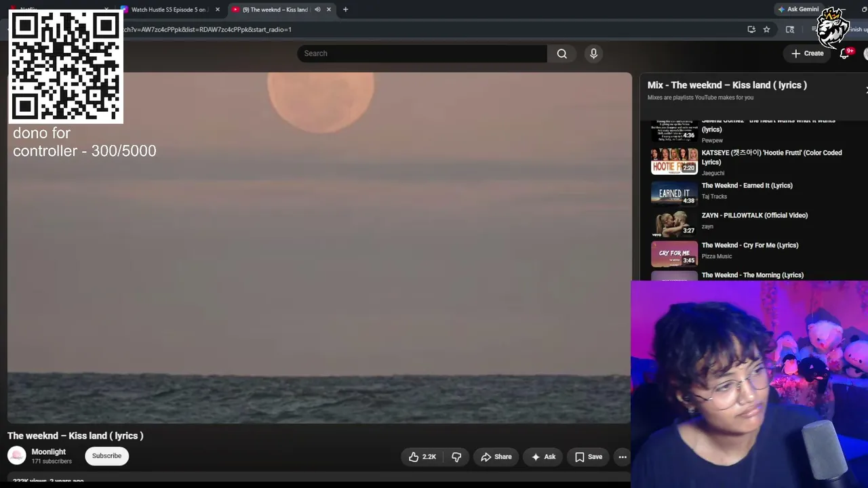This screenshot has height=488, width=868.
Task: Click the '171 subscribers' text
Action: tap(52, 462)
